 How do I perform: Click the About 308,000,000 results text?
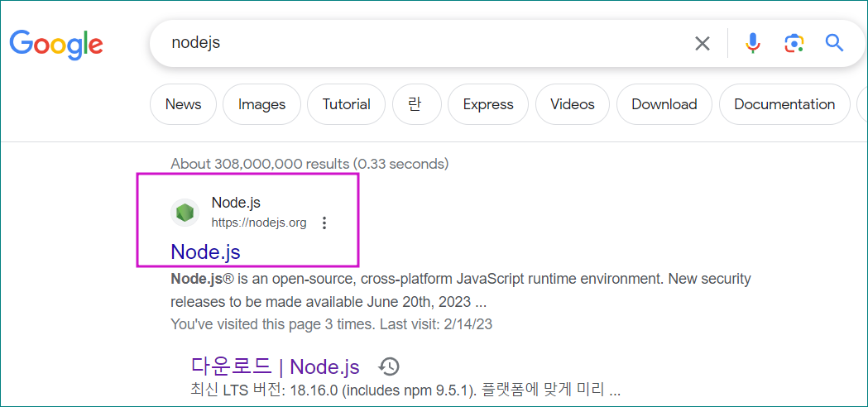309,164
